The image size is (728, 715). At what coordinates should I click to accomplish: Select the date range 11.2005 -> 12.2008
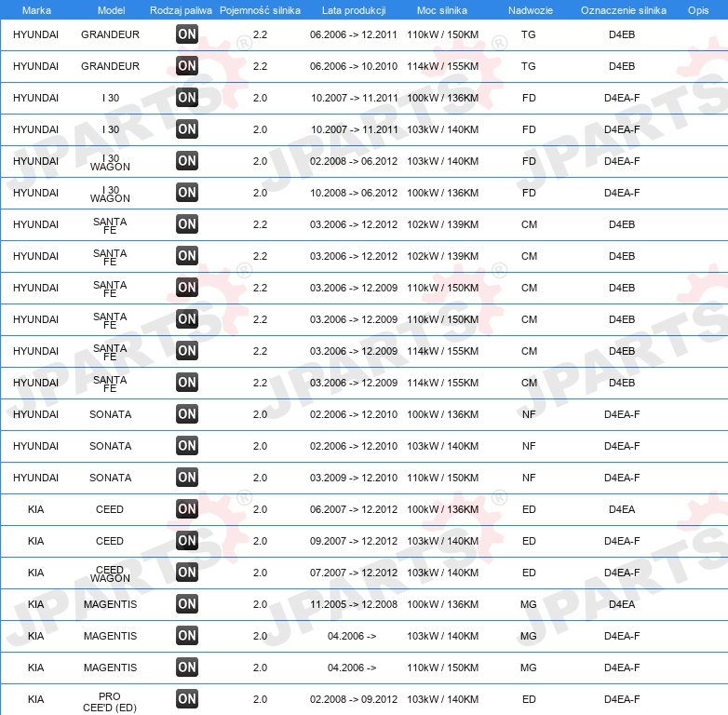(354, 604)
